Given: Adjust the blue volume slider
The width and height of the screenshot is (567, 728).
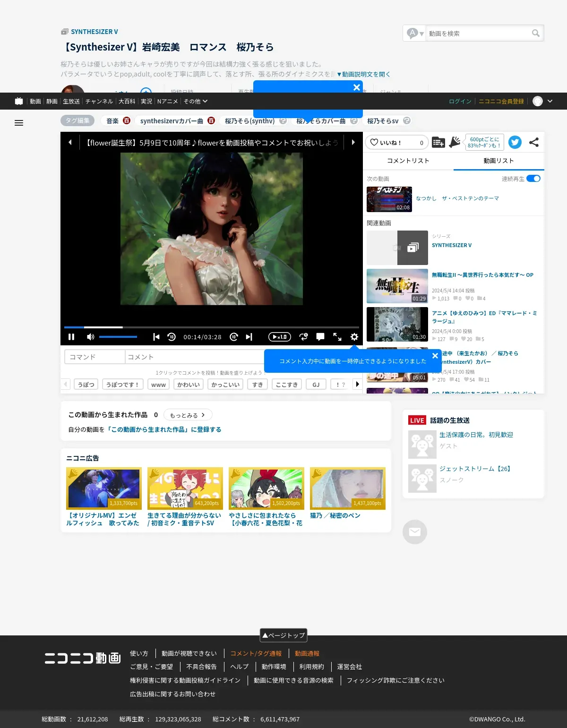Looking at the screenshot, I should (118, 337).
